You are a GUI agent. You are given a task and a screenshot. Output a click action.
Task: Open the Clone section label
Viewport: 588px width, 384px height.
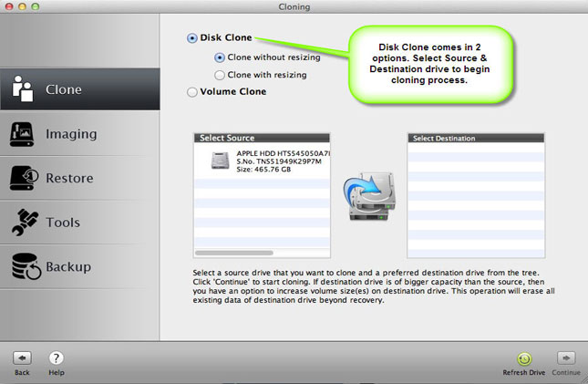[x=64, y=89]
